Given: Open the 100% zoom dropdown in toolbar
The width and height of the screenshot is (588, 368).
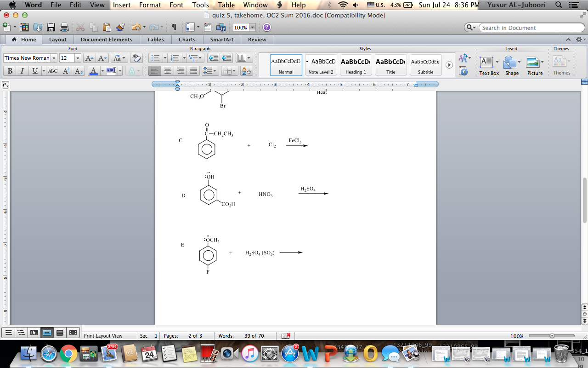Looking at the screenshot, I should (x=252, y=28).
